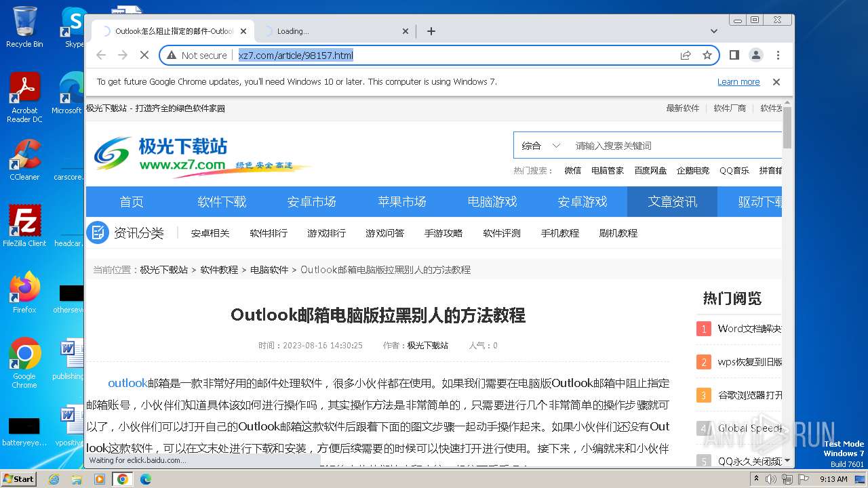Click the 微信 hot search link

pos(573,171)
